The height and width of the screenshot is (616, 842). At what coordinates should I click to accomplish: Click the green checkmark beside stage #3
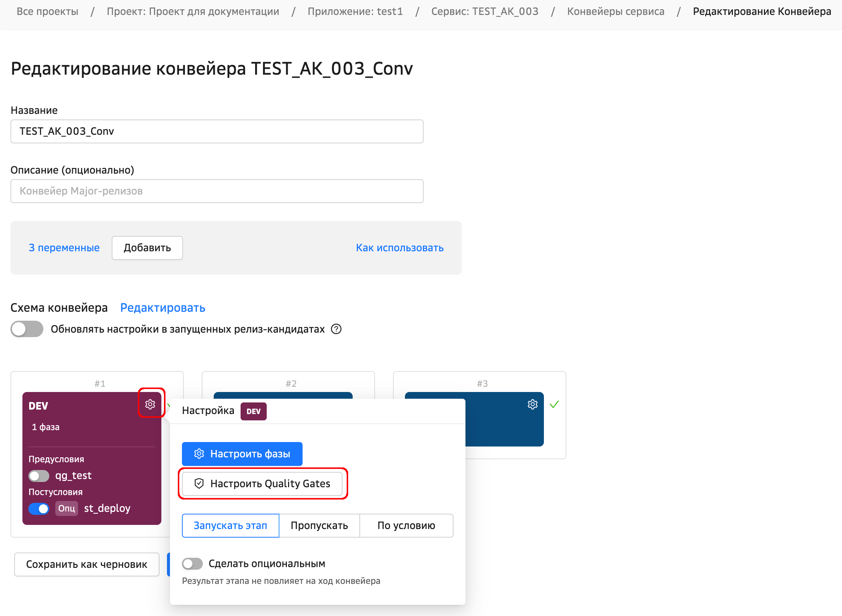click(x=554, y=404)
